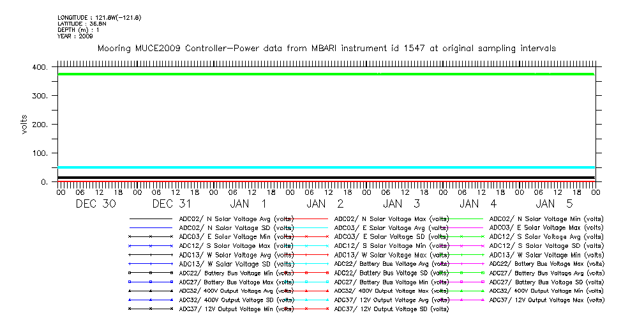Click the ADC13 W Solar Voltage Avg legend label
This screenshot has height=322, width=644.
236,254
